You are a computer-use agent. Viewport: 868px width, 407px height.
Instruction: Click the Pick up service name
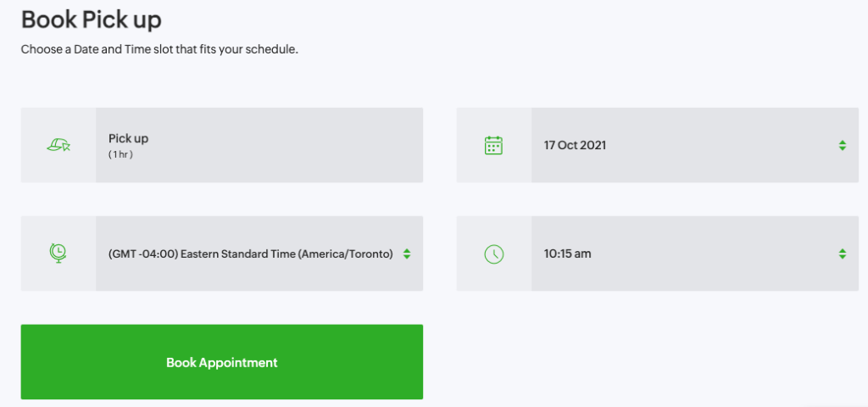[129, 138]
